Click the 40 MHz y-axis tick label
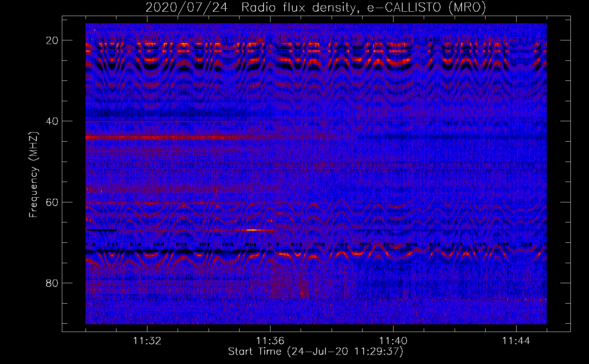589x364 pixels. pyautogui.click(x=52, y=121)
